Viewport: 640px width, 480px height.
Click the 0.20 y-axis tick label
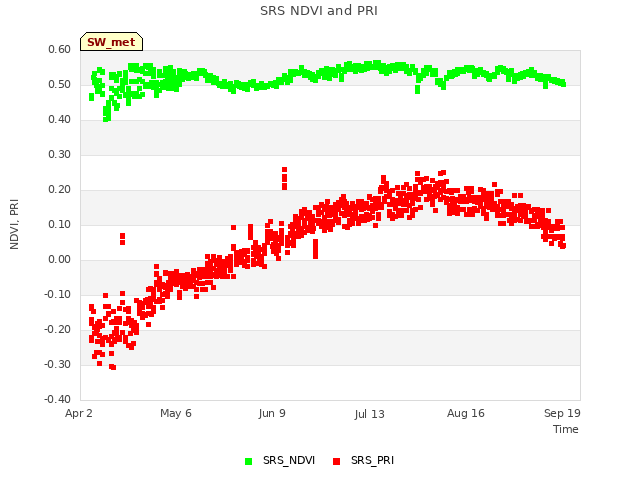coord(60,189)
